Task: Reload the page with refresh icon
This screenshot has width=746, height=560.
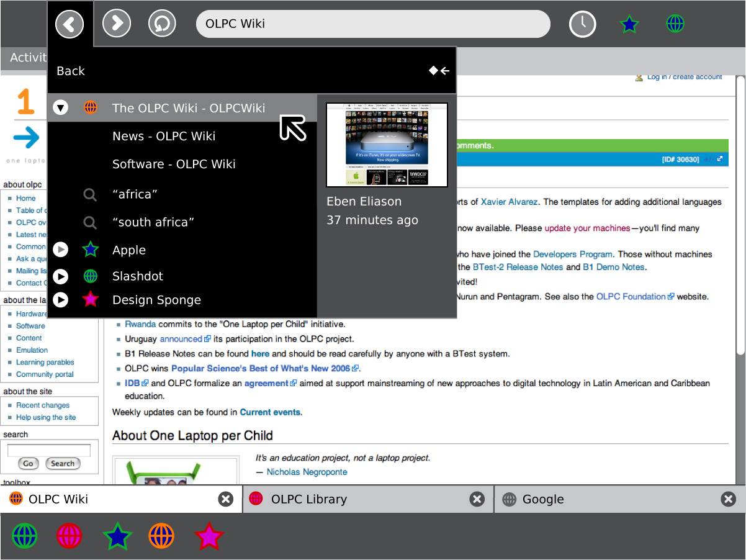Action: pos(162,24)
